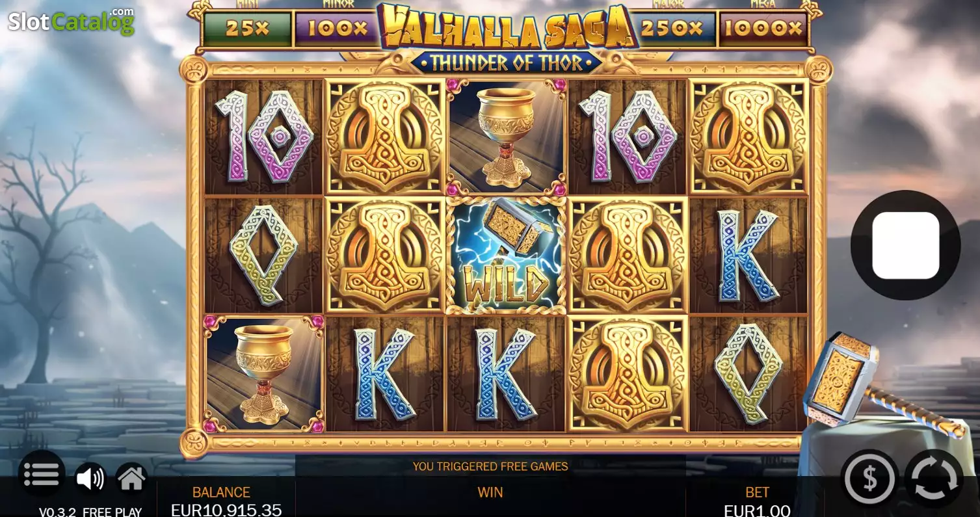Go to the home icon button

(131, 479)
